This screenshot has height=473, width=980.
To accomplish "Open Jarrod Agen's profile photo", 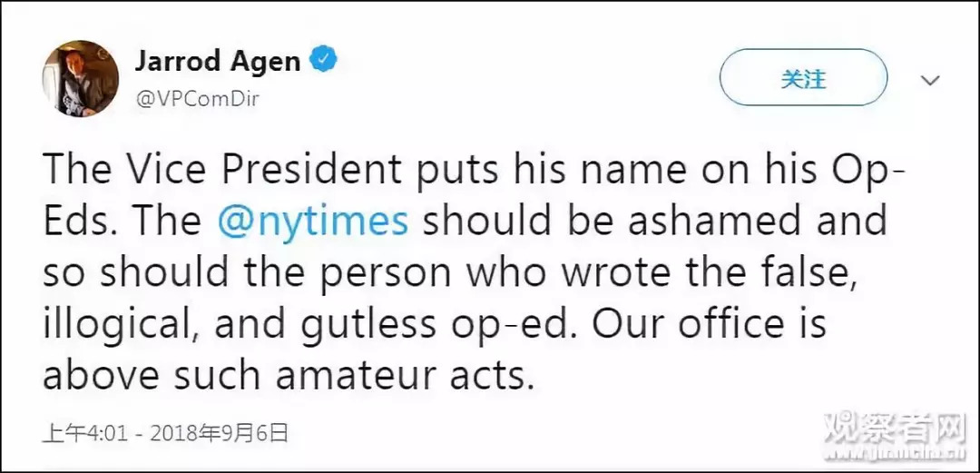I will 81,78.
